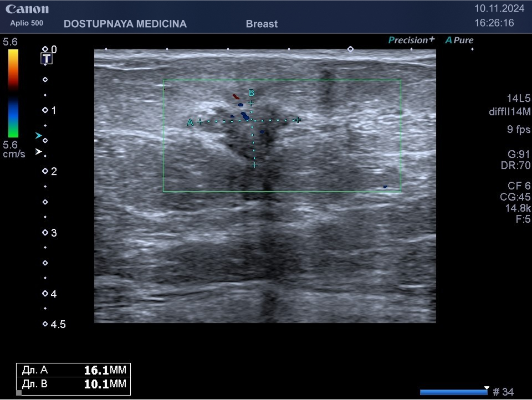The width and height of the screenshot is (532, 400).
Task: Click the gray square handle of results box
Action: (19, 393)
